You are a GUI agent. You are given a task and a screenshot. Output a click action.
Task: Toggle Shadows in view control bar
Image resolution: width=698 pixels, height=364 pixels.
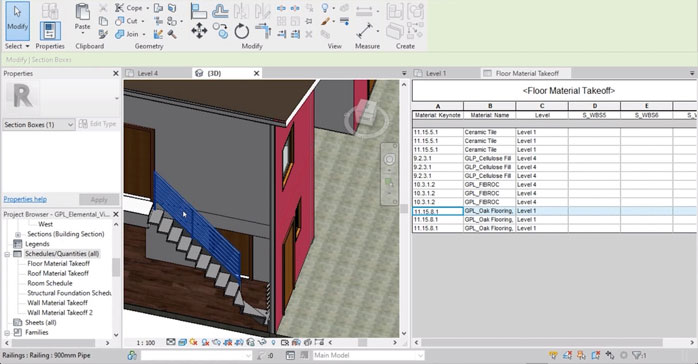205,342
